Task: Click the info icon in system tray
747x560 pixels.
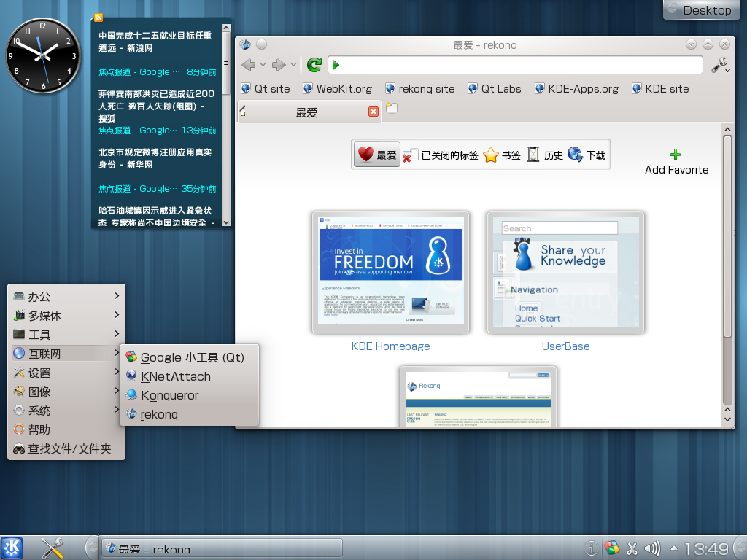Action: coord(591,548)
